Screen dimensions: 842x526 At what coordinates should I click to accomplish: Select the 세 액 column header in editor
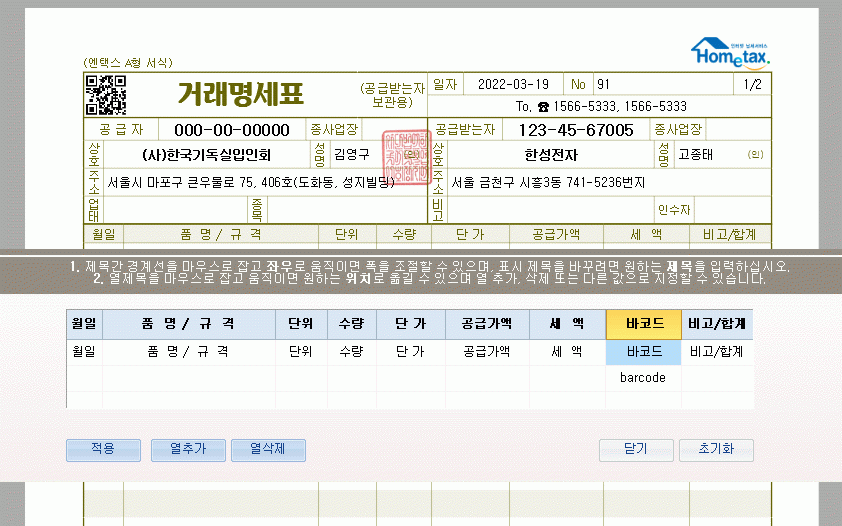[567, 324]
